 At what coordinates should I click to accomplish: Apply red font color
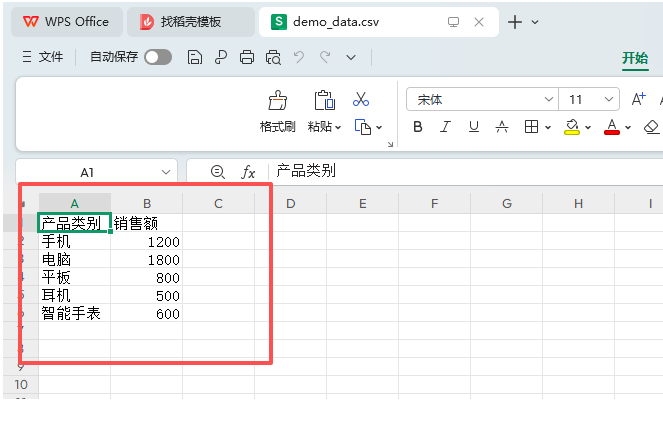pyautogui.click(x=612, y=127)
